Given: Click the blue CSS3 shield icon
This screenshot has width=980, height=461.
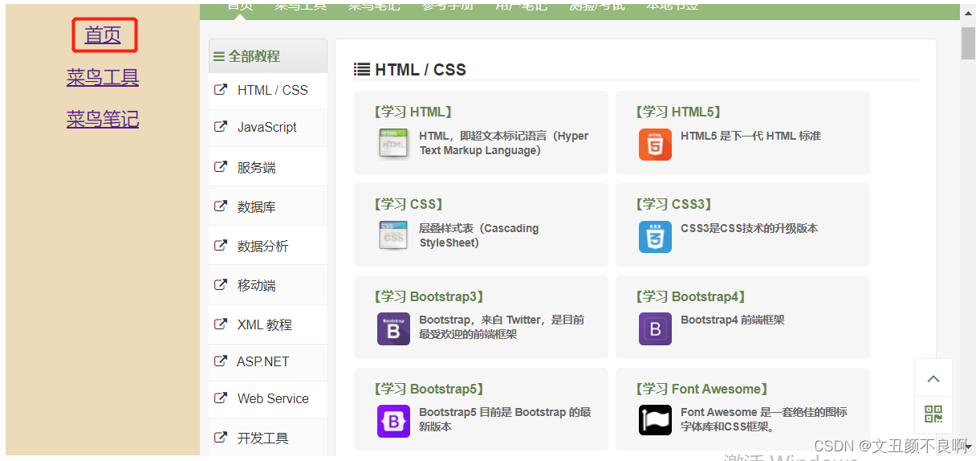Looking at the screenshot, I should [655, 236].
